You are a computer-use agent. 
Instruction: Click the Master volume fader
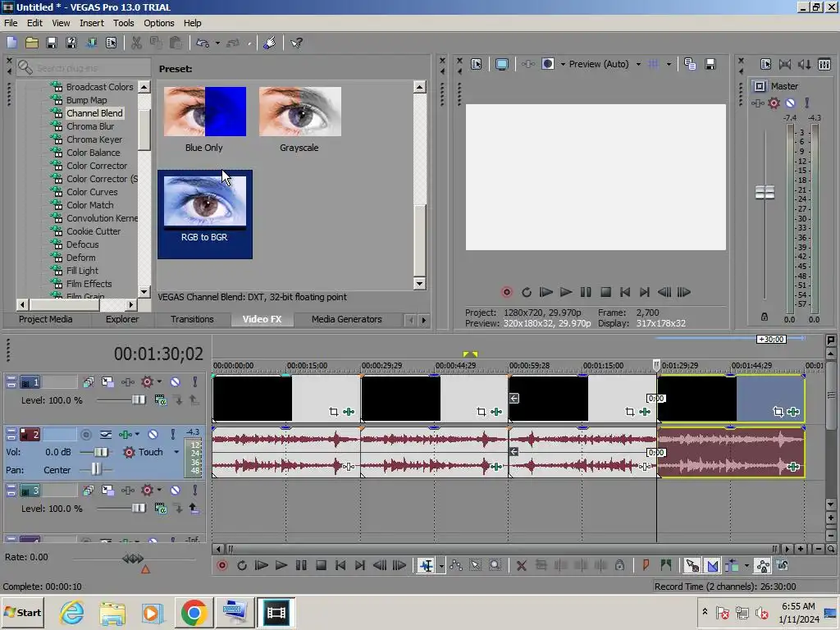pos(765,192)
